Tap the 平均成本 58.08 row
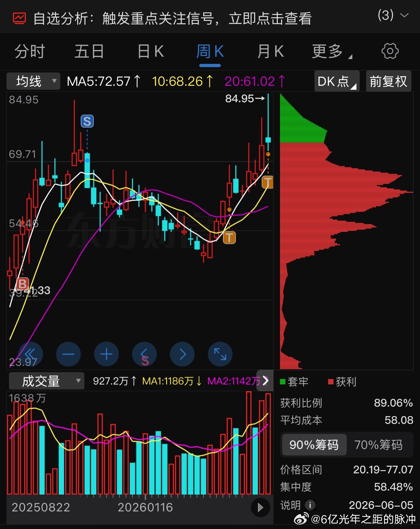 [x=346, y=420]
